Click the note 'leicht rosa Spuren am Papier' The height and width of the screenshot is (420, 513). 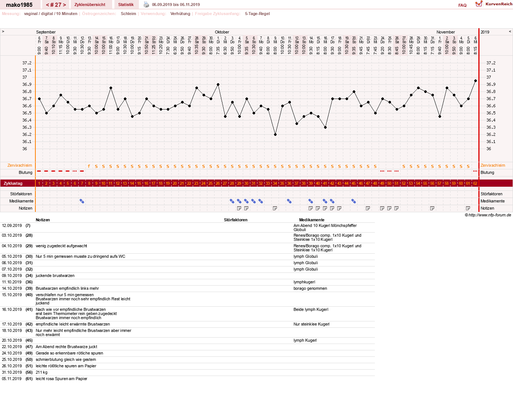[61, 379]
